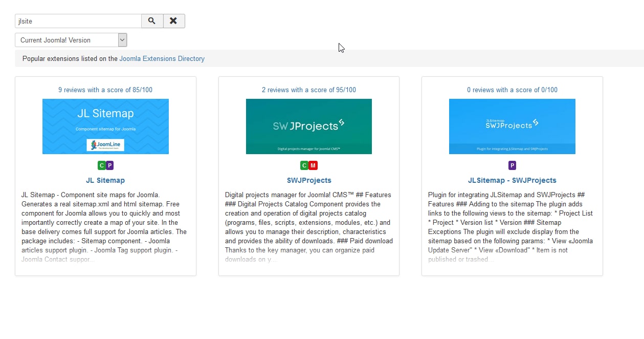This screenshot has height=339, width=644.
Task: Click the green C badge under SWJProjects
Action: (x=304, y=165)
